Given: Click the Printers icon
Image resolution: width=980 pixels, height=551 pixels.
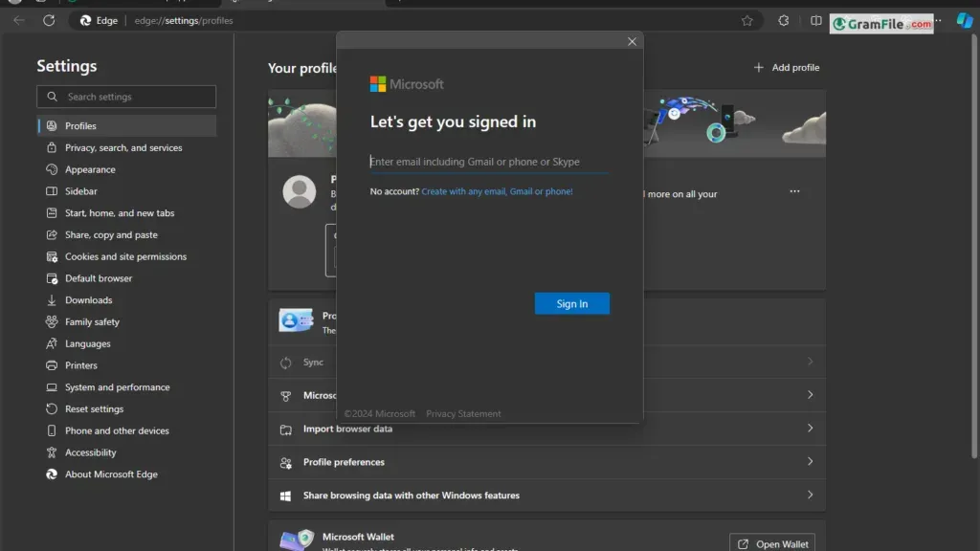Looking at the screenshot, I should coord(52,365).
